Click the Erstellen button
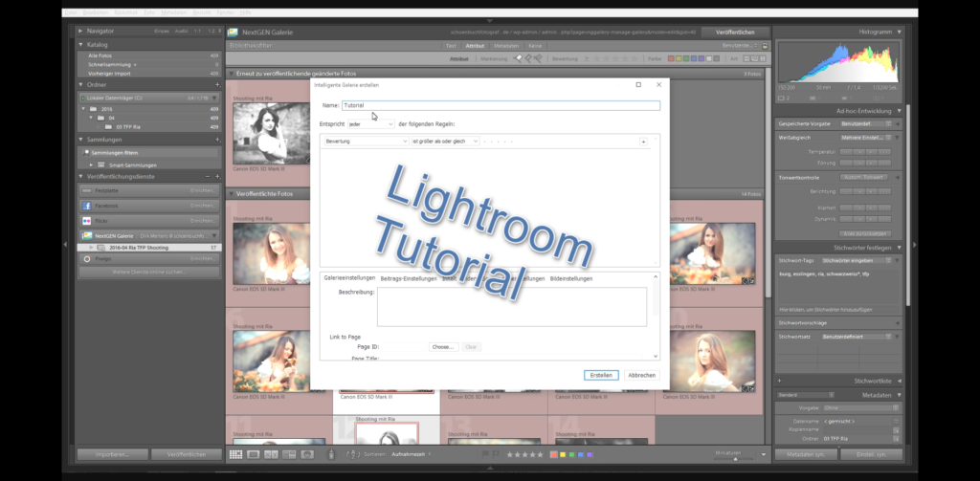 click(x=601, y=376)
